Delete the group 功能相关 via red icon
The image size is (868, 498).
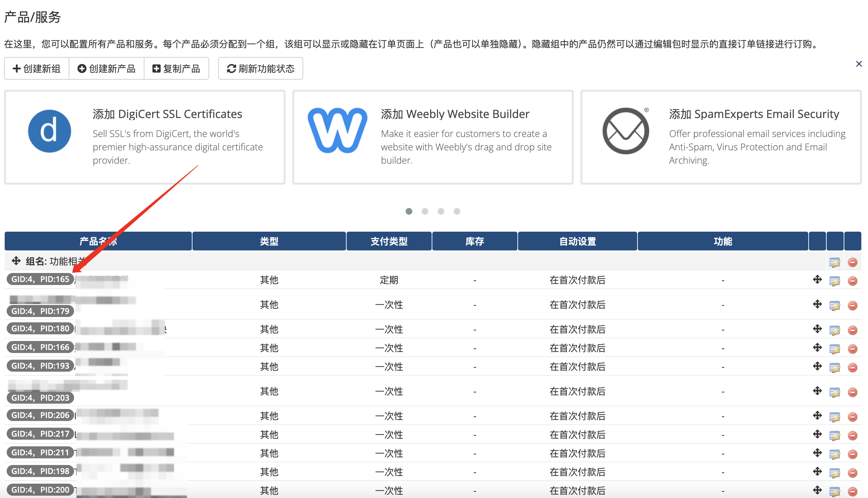[x=852, y=262]
